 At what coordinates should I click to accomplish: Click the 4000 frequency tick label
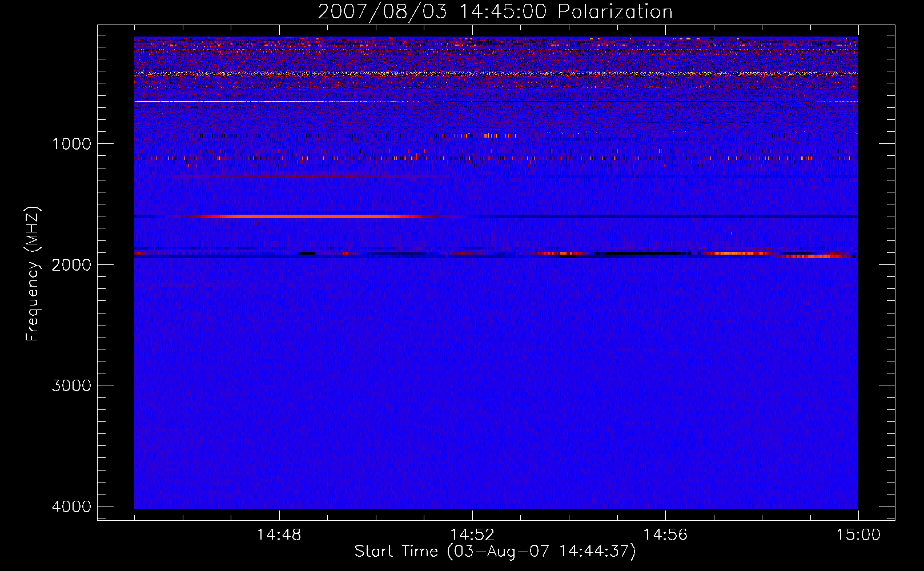coord(71,506)
